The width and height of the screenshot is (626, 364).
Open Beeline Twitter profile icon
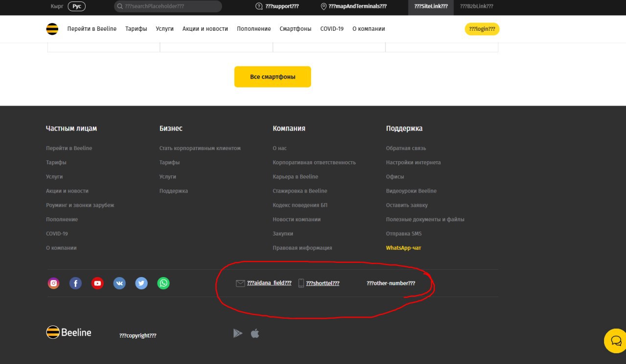point(141,283)
